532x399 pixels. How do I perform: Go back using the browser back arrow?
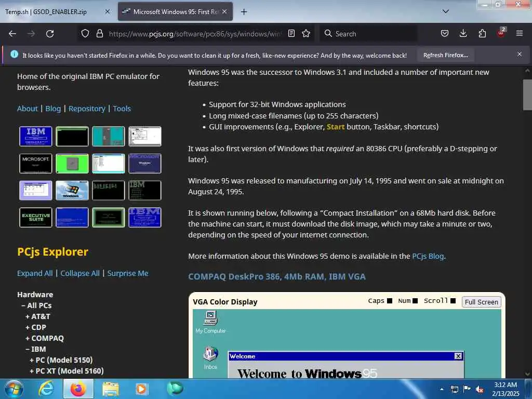point(12,34)
